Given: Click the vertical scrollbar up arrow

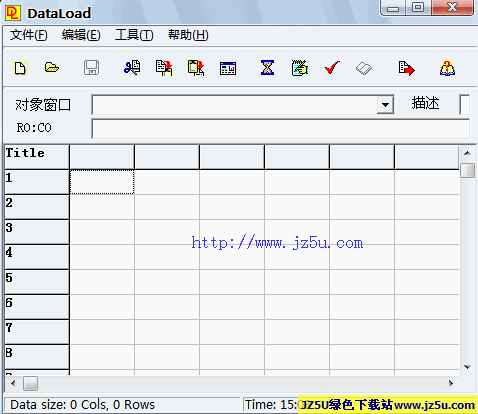Looking at the screenshot, I should click(467, 153).
